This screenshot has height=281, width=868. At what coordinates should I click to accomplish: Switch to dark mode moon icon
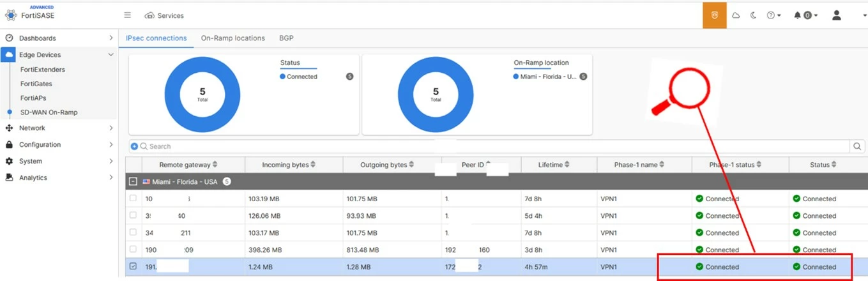point(754,15)
